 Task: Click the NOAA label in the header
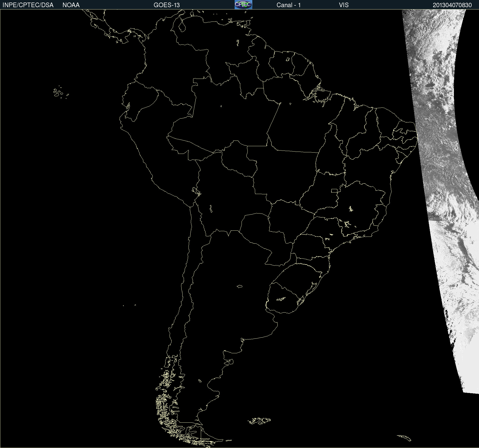point(71,5)
